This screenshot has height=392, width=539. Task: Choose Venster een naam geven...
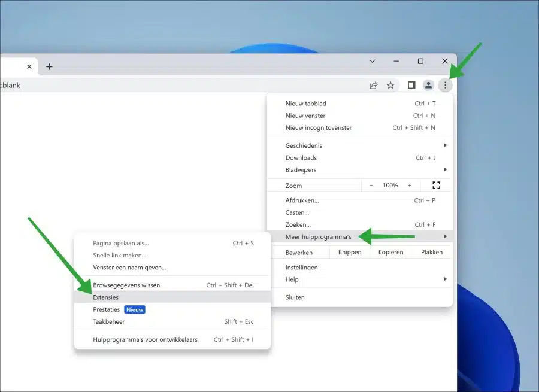tap(172, 268)
